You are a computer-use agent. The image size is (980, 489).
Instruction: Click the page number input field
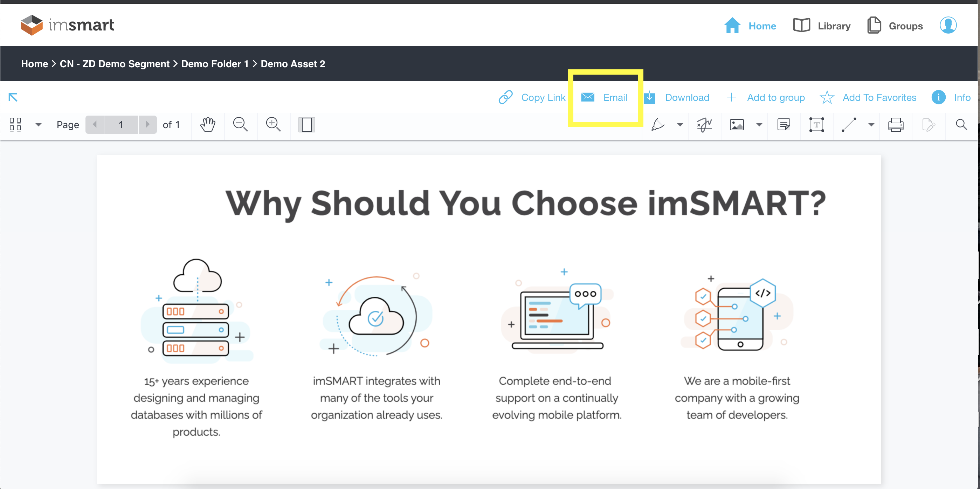(x=121, y=124)
